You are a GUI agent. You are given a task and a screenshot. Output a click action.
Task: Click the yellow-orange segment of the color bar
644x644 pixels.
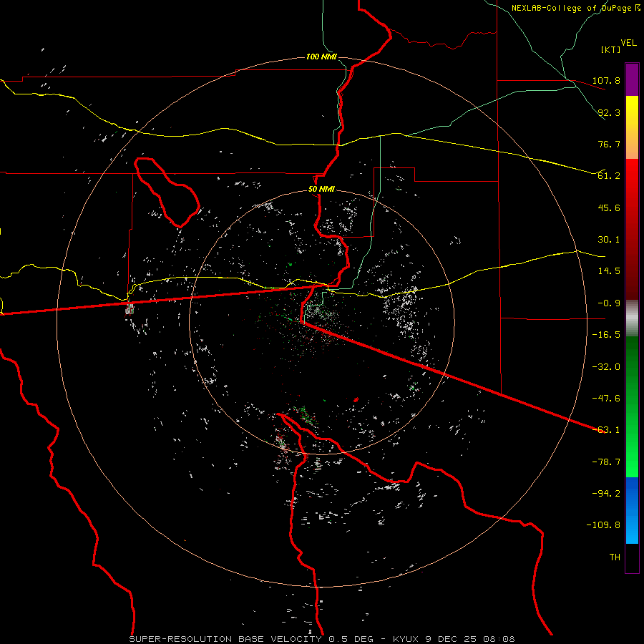pyautogui.click(x=632, y=127)
